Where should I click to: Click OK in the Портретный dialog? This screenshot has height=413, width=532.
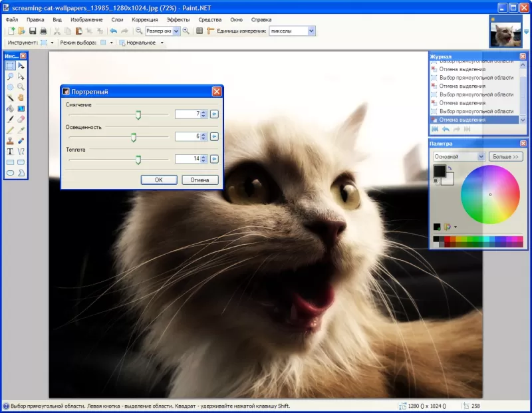(x=159, y=180)
